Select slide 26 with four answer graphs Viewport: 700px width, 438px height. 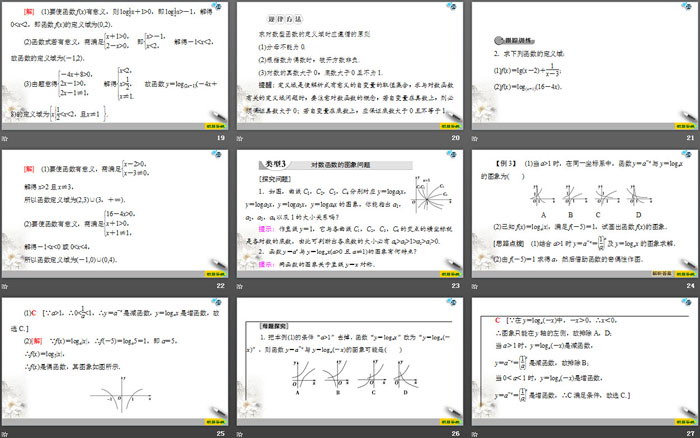348,360
